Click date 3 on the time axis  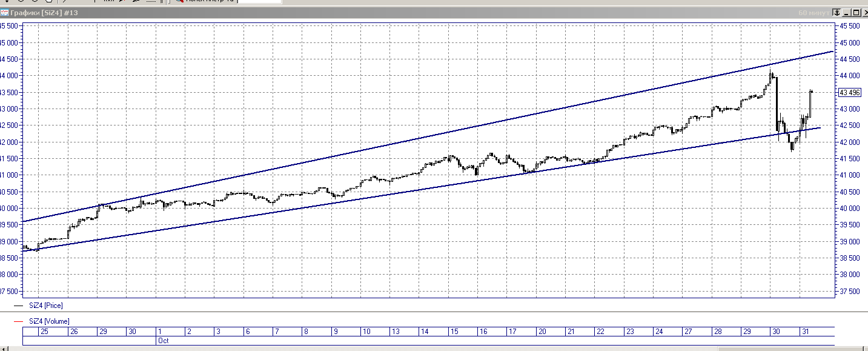pyautogui.click(x=219, y=332)
